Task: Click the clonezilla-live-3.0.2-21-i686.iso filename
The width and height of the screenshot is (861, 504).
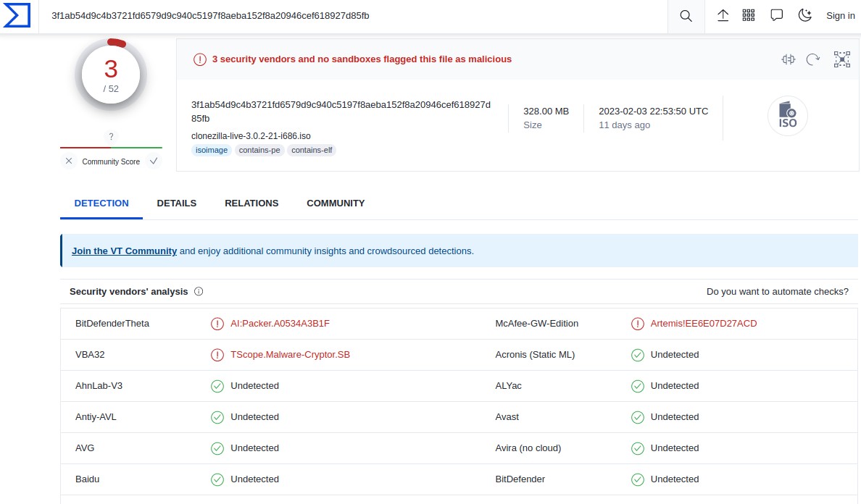Action: 251,136
